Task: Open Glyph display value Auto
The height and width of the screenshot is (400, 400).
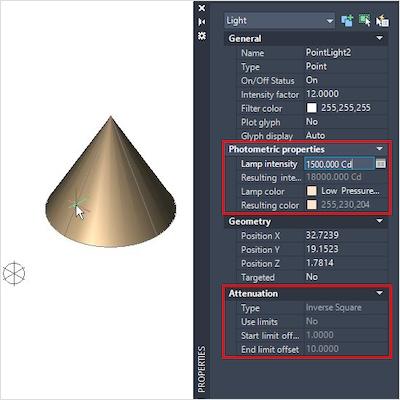Action: pyautogui.click(x=315, y=136)
